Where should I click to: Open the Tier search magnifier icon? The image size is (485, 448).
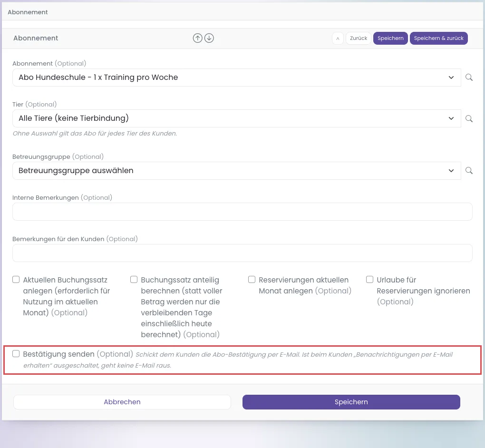coord(469,118)
